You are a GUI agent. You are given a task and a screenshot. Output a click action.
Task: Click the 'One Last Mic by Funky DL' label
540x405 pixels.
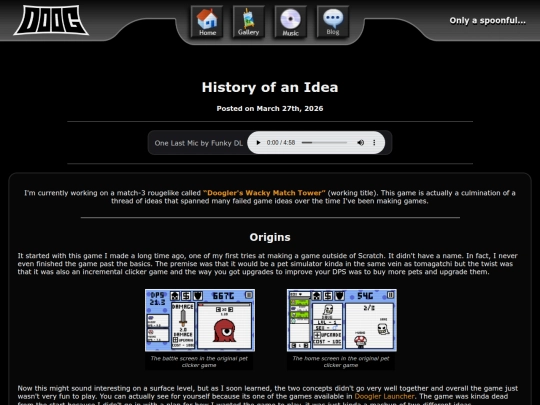pyautogui.click(x=199, y=143)
